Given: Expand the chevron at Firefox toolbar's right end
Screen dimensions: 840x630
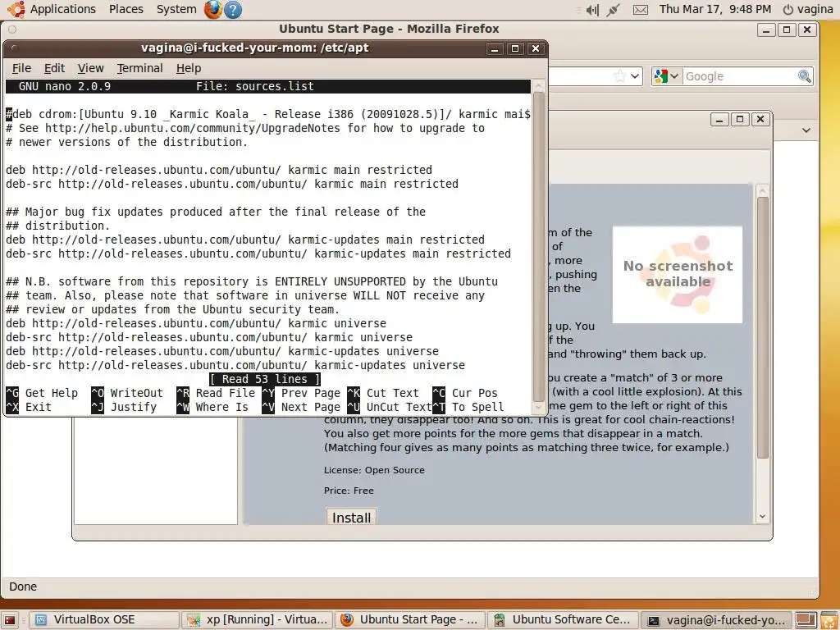Looking at the screenshot, I should (806, 130).
